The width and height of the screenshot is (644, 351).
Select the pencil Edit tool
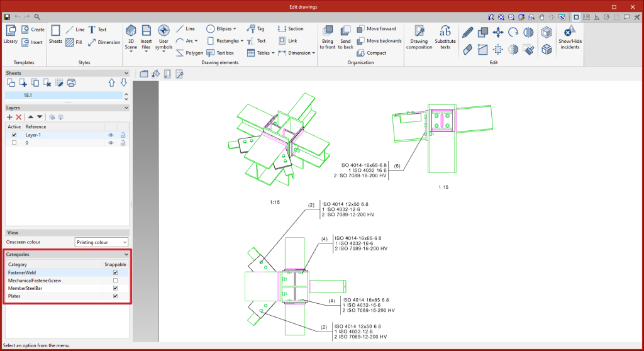(467, 32)
